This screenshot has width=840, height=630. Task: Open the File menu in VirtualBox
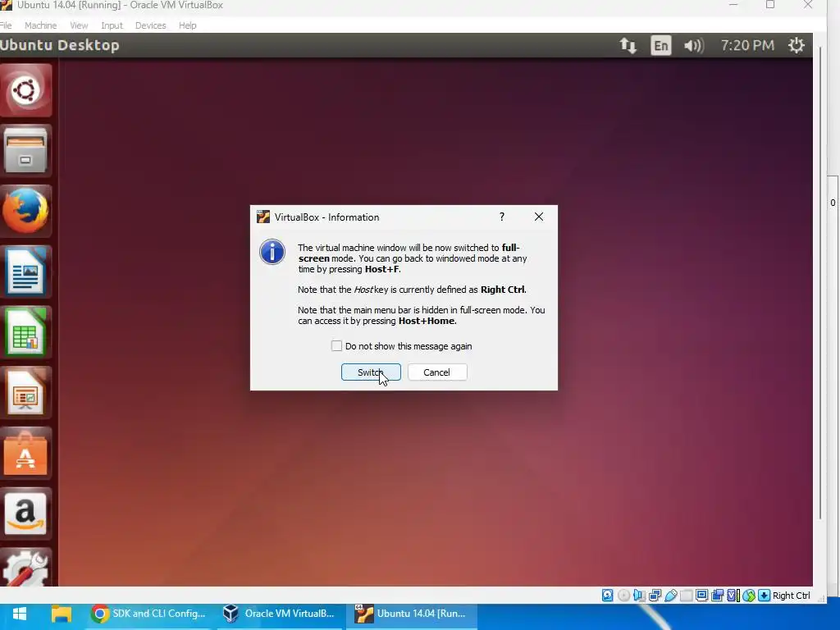tap(6, 25)
